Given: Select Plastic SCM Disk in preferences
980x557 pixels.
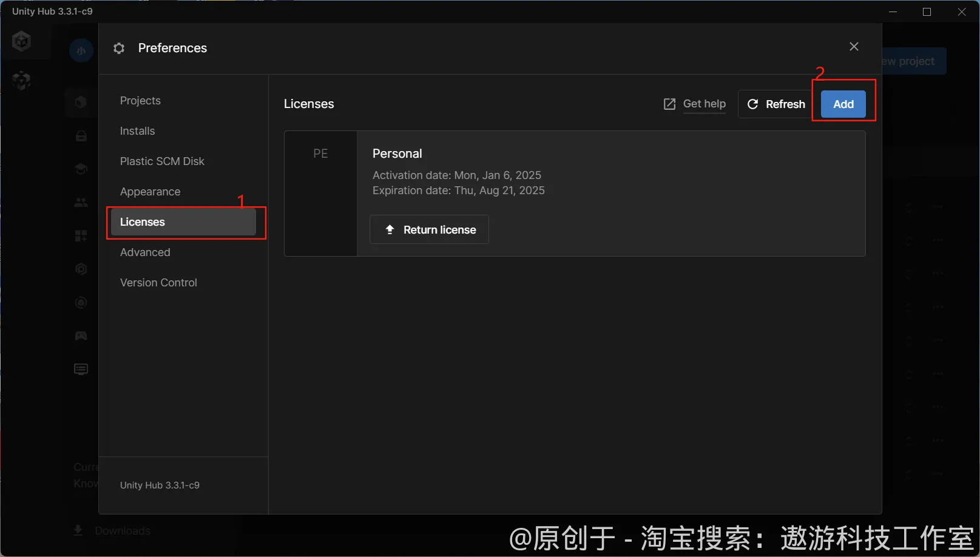Looking at the screenshot, I should pyautogui.click(x=162, y=161).
